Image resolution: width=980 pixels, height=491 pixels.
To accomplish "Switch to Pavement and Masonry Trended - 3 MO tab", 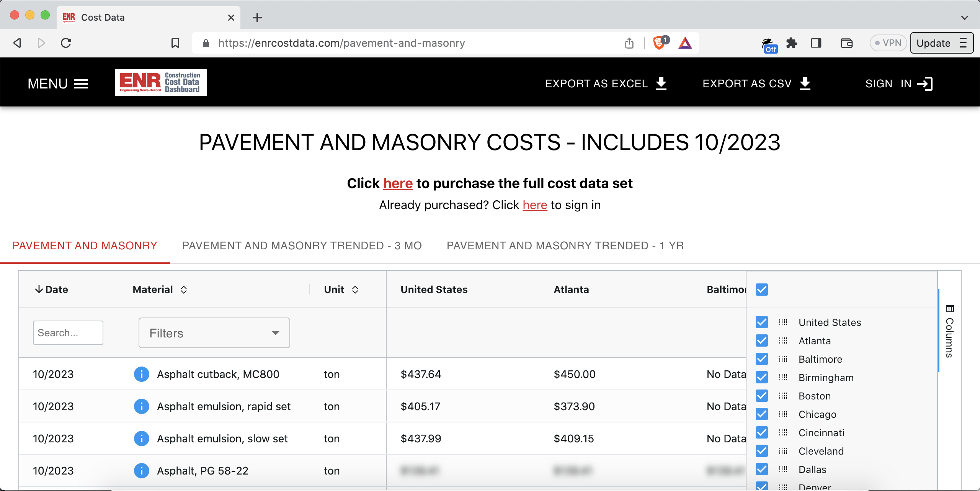I will tap(302, 245).
